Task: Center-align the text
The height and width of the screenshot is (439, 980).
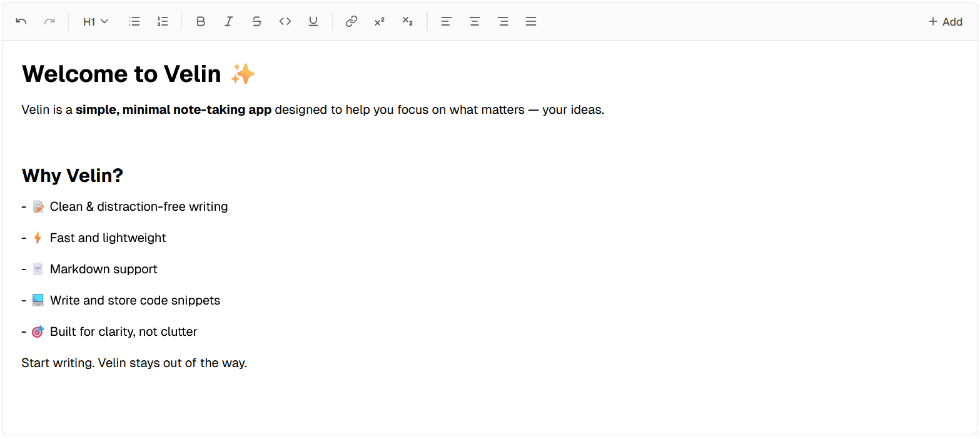Action: (x=475, y=21)
